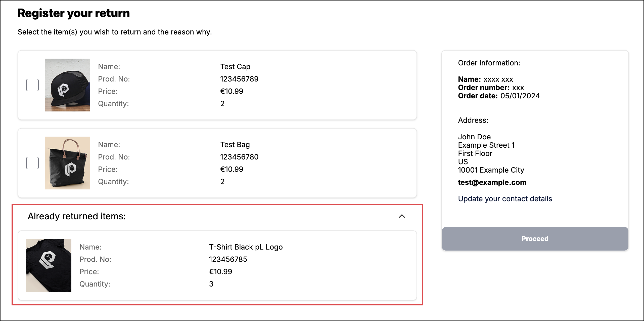Open Update your contact details link
Viewport: 644px width, 321px height.
(x=505, y=199)
